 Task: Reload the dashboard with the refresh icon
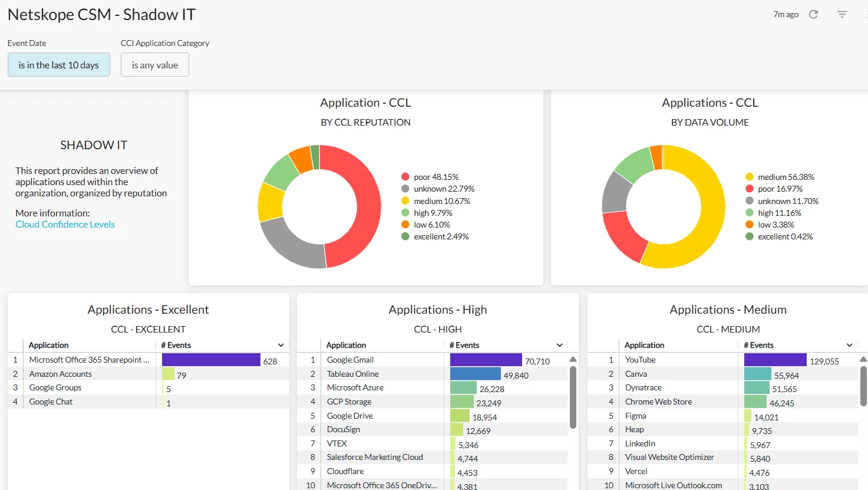tap(813, 14)
